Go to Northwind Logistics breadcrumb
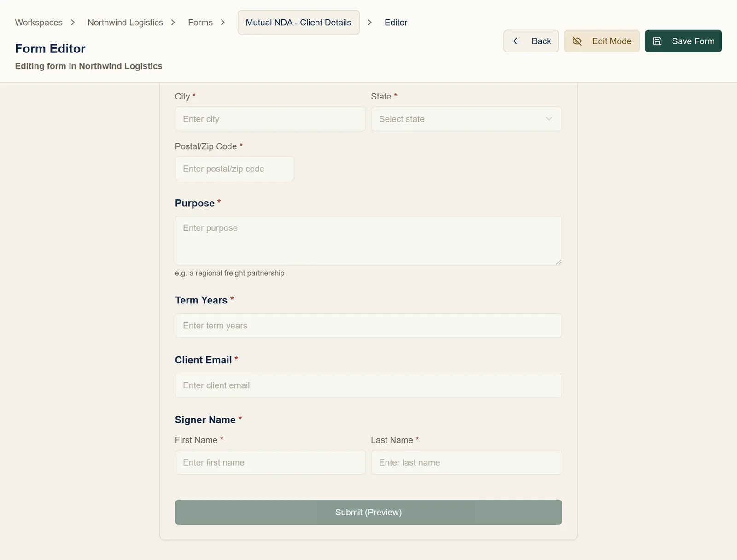737x560 pixels. [125, 23]
